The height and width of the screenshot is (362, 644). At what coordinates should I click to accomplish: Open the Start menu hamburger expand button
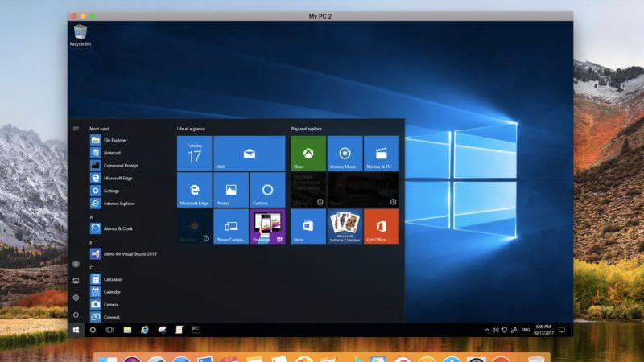[x=76, y=129]
